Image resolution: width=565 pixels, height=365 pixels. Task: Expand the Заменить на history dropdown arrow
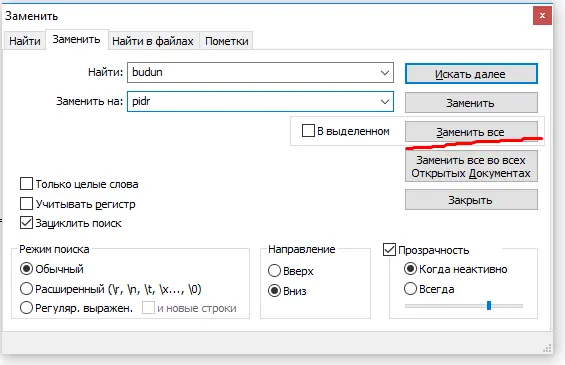[385, 102]
